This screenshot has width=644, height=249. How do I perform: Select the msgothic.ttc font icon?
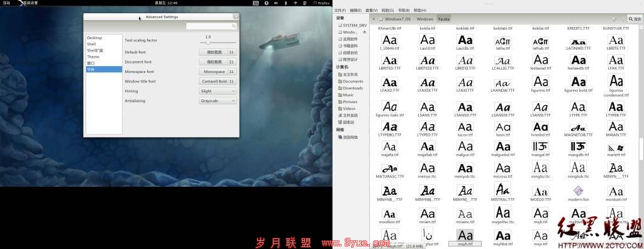point(502,213)
